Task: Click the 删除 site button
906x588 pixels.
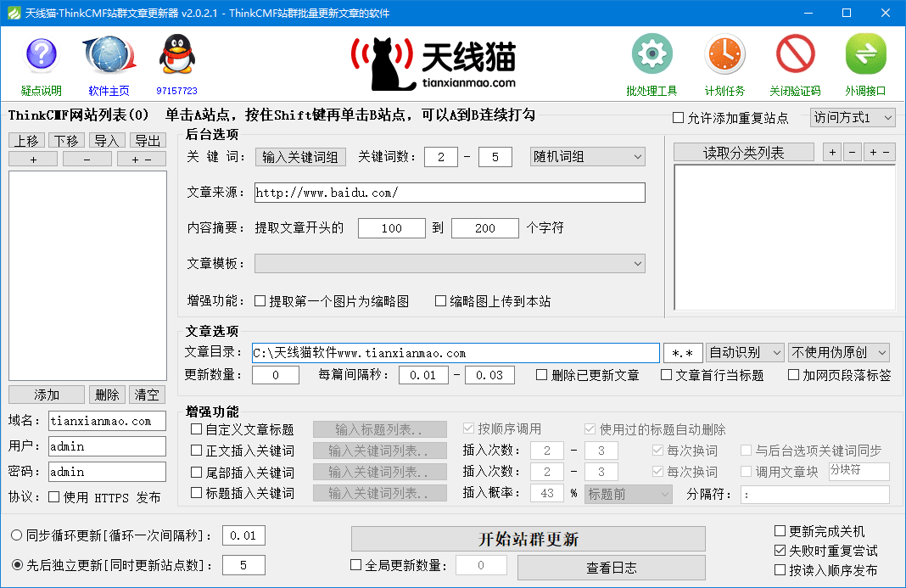Action: click(107, 395)
